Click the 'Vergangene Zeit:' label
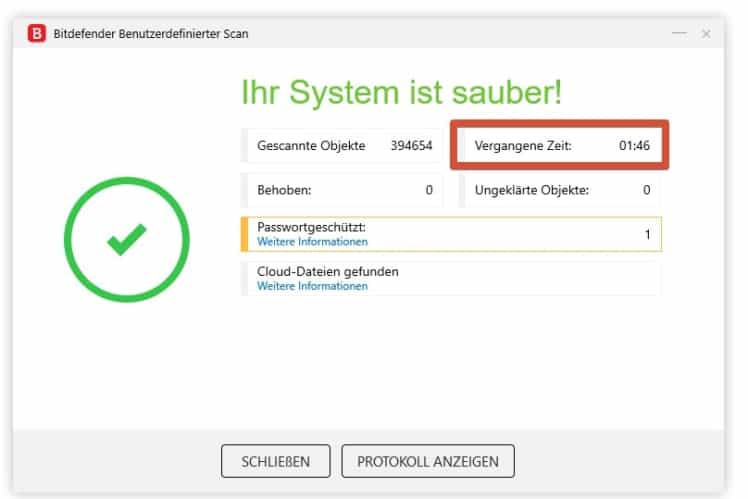This screenshot has height=499, width=748. tap(523, 146)
